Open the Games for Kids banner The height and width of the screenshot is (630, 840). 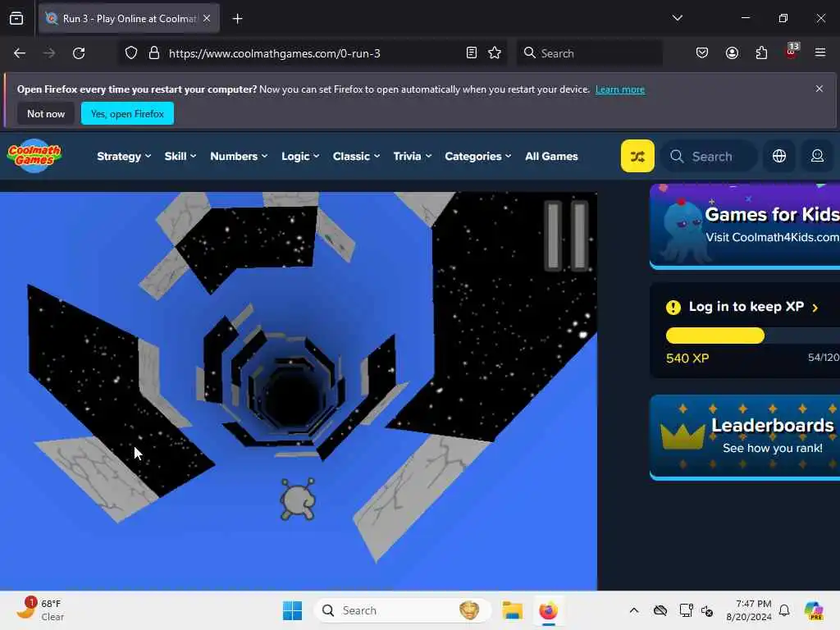point(745,226)
